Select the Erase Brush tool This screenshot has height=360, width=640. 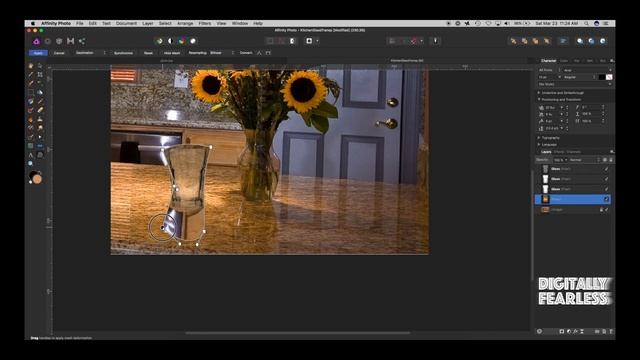pos(40,110)
